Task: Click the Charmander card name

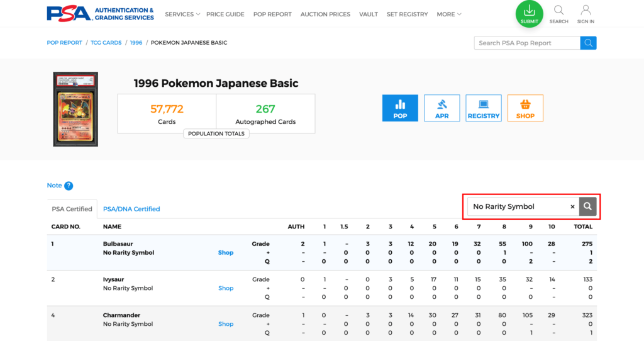Action: [x=121, y=315]
